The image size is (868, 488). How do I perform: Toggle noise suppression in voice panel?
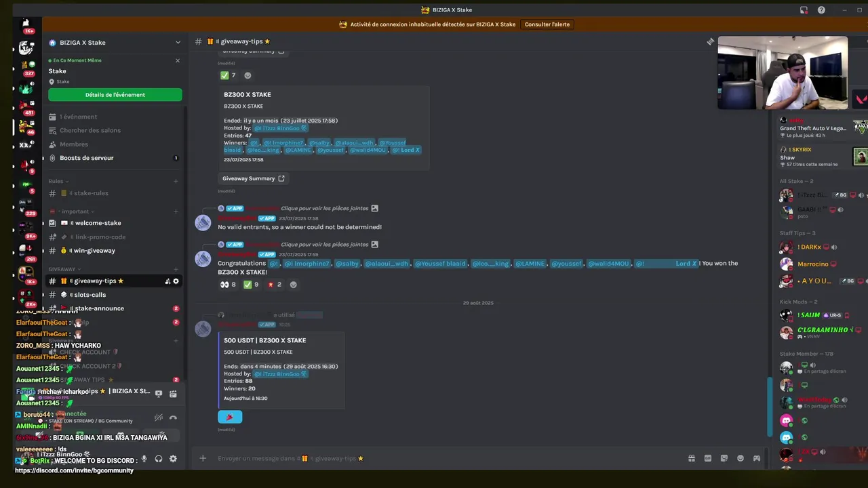pos(158,418)
